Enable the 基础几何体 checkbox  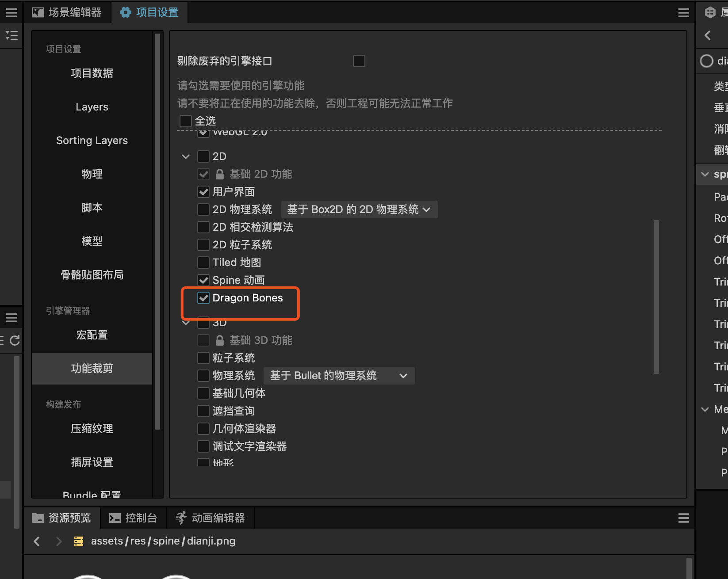click(203, 393)
